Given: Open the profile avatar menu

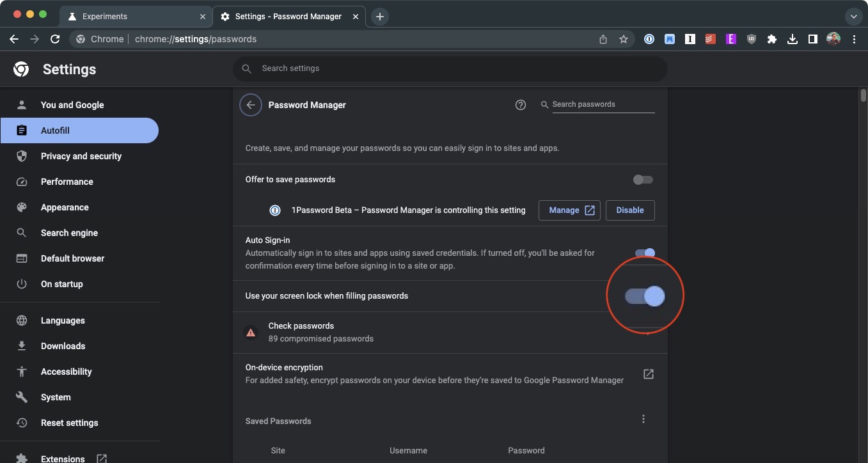Looking at the screenshot, I should tap(833, 39).
